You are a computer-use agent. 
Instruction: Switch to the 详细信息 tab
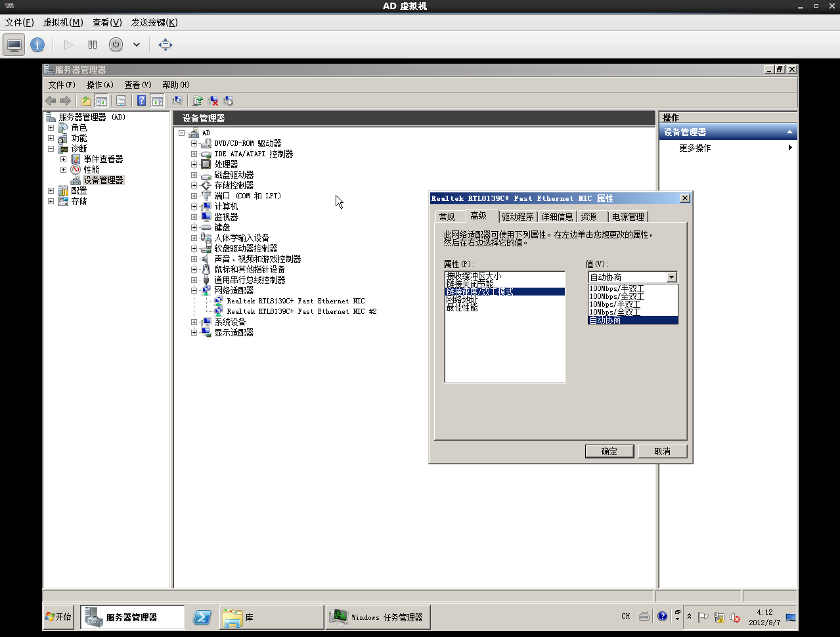(x=557, y=217)
